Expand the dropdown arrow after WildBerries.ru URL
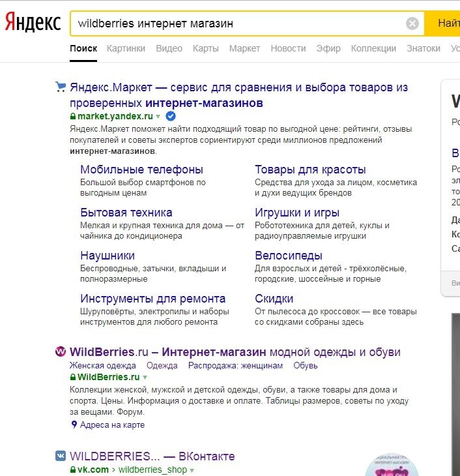The image size is (460, 476). [x=145, y=378]
